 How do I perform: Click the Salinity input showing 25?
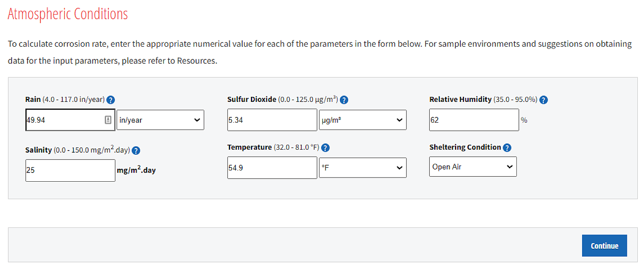(70, 170)
